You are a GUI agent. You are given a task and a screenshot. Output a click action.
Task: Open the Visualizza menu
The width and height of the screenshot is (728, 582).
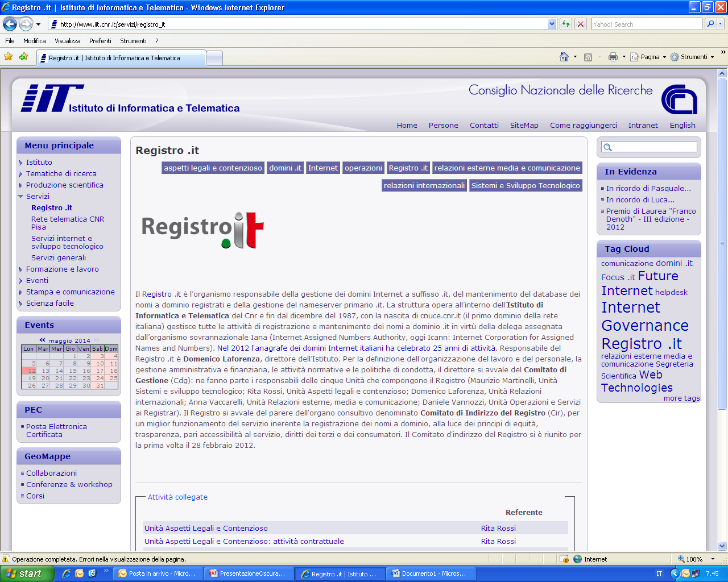[x=68, y=41]
